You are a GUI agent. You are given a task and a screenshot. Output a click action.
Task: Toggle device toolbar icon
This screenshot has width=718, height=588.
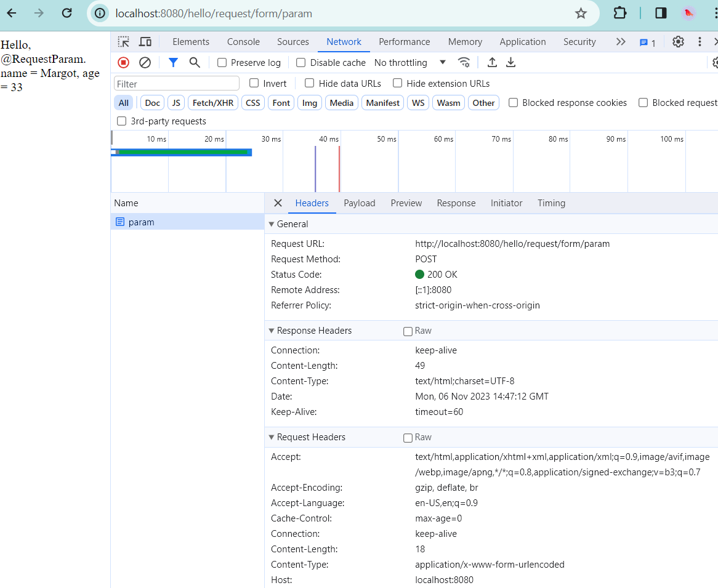145,42
